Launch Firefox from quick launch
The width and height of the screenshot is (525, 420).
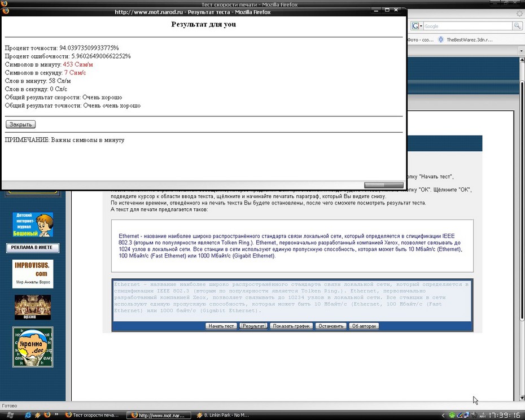pyautogui.click(x=47, y=415)
